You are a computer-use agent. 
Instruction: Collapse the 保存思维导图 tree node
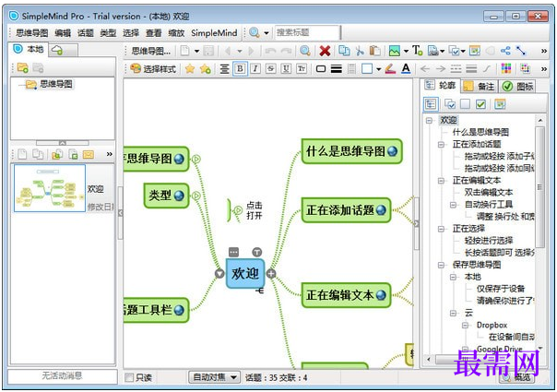(441, 265)
